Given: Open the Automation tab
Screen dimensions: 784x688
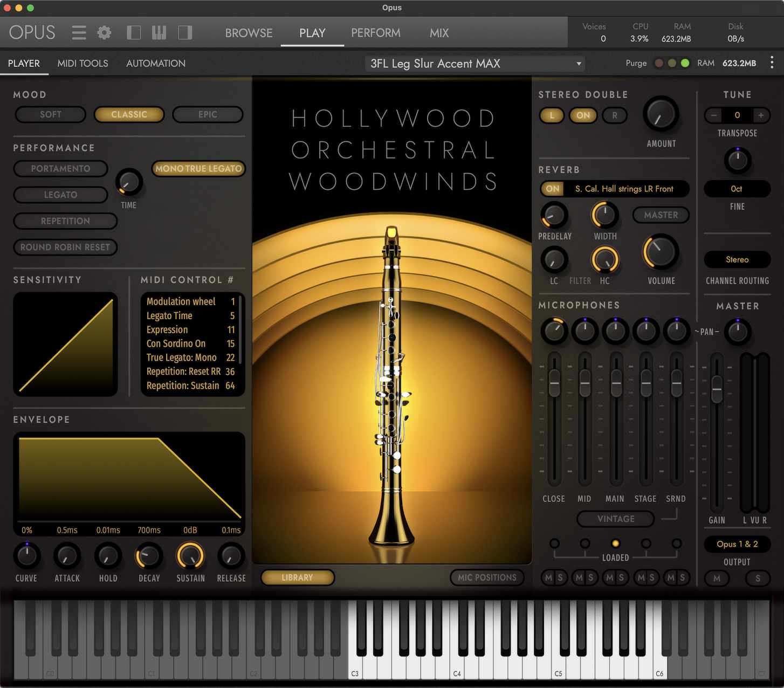Looking at the screenshot, I should [156, 63].
